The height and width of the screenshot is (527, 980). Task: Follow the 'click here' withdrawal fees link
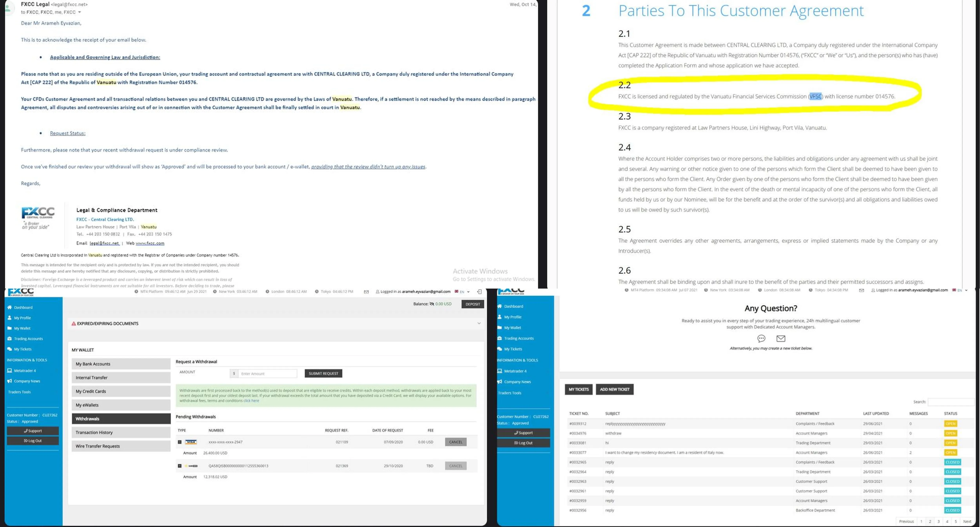251,400
